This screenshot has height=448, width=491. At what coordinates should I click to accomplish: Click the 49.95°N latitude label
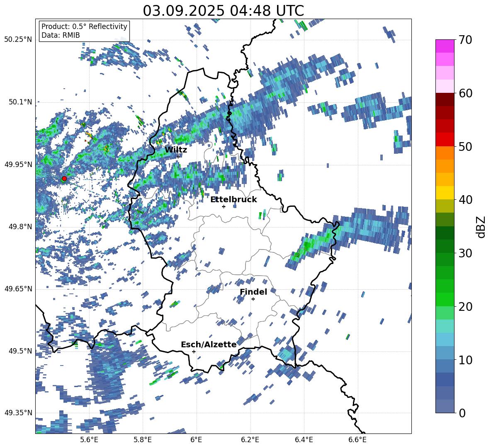tap(18, 164)
